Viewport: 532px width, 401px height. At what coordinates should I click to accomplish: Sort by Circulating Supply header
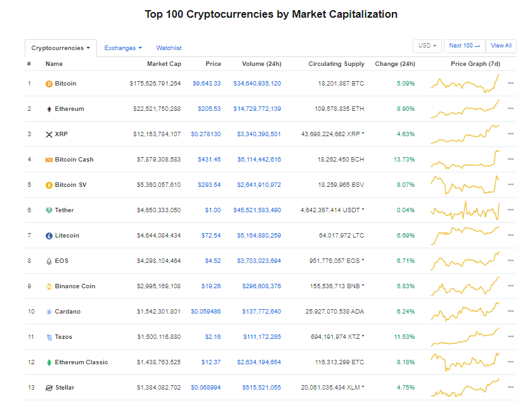pyautogui.click(x=336, y=64)
